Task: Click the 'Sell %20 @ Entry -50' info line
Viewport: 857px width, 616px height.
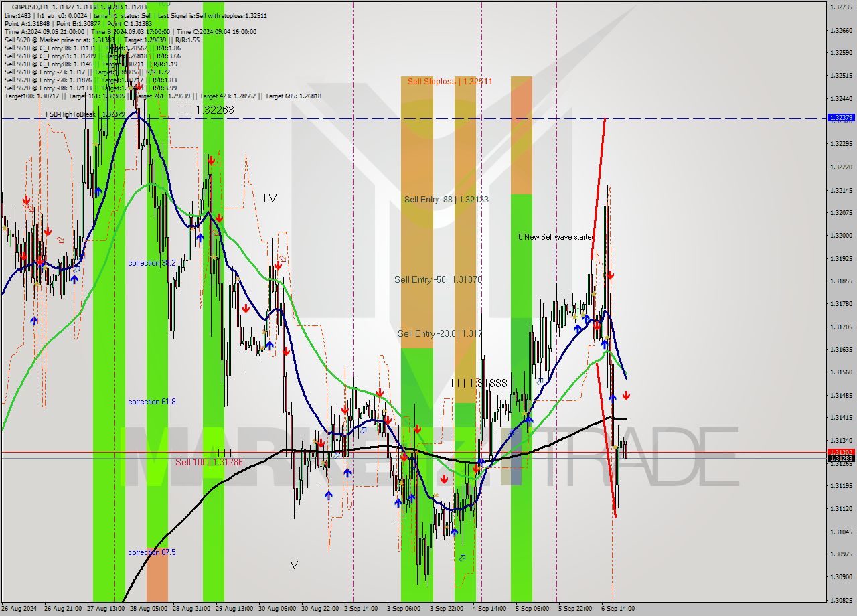Action: coord(90,80)
